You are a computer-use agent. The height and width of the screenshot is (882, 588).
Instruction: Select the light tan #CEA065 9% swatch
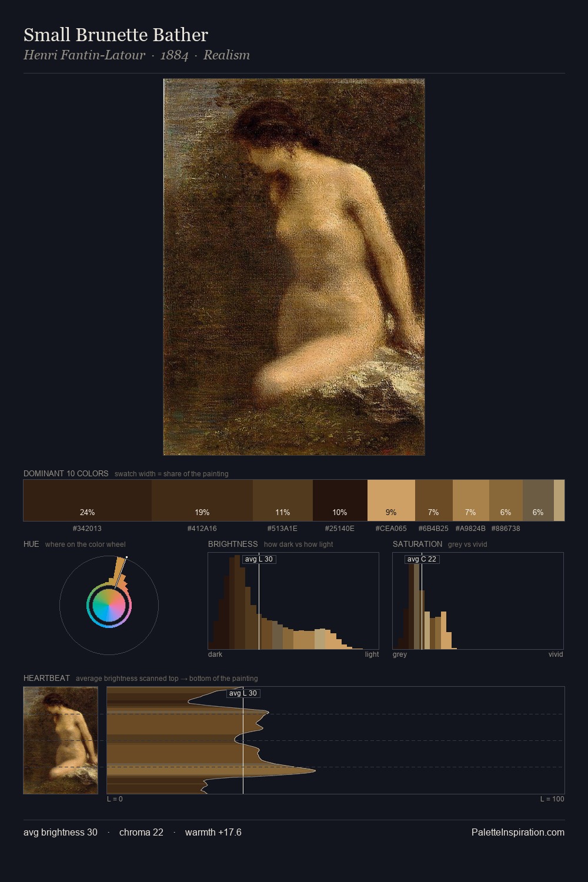391,500
